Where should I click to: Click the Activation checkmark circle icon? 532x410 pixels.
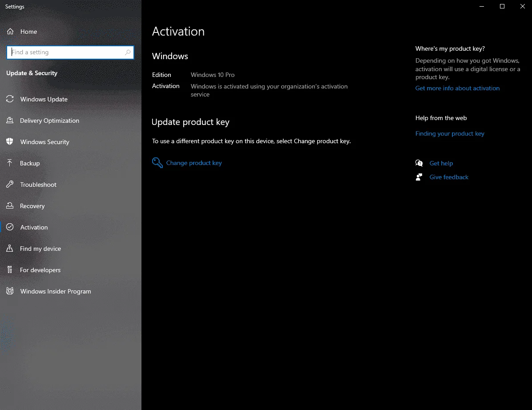[10, 227]
